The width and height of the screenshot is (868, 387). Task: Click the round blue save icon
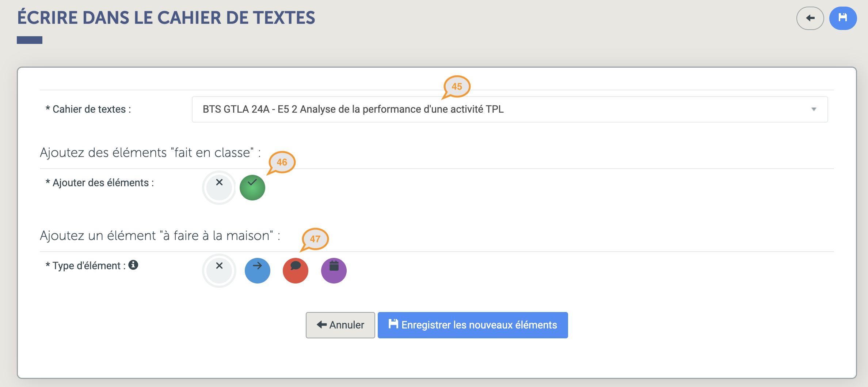(843, 18)
